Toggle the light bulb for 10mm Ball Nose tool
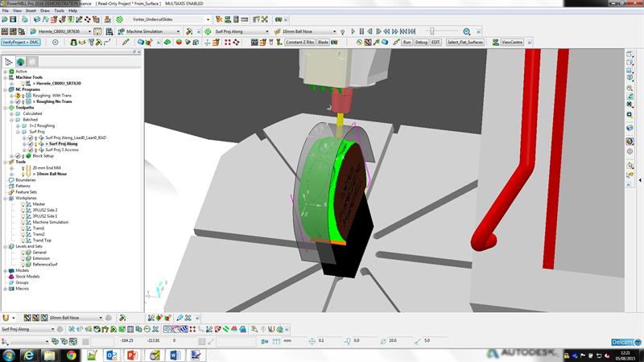This screenshot has height=362, width=644. (x=23, y=174)
